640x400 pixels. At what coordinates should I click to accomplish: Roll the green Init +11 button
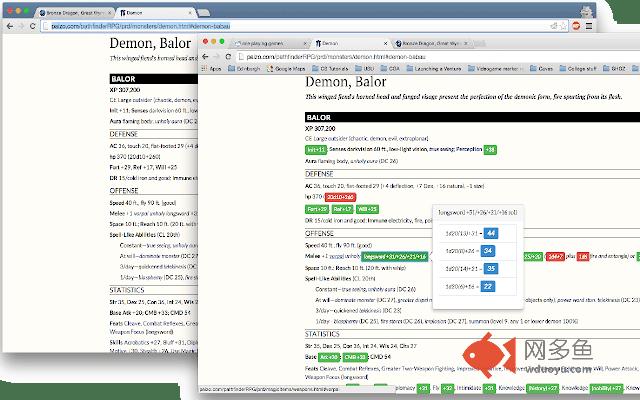pyautogui.click(x=316, y=150)
